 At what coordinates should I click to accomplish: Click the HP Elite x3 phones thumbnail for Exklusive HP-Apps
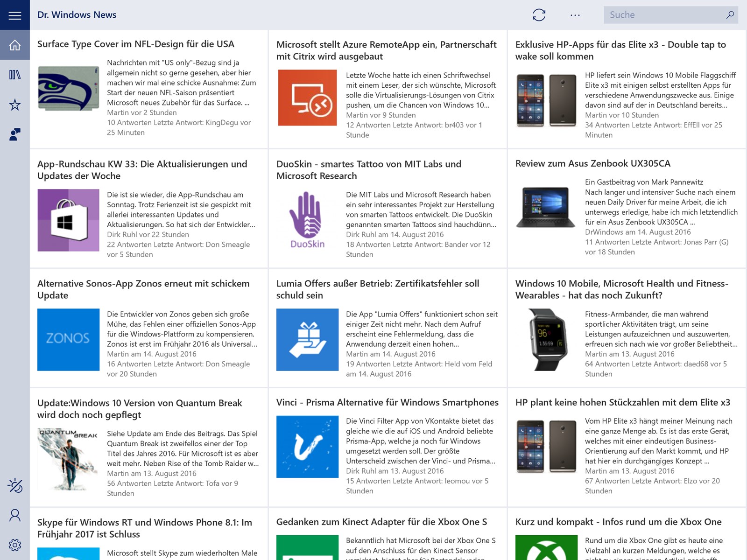tap(546, 100)
